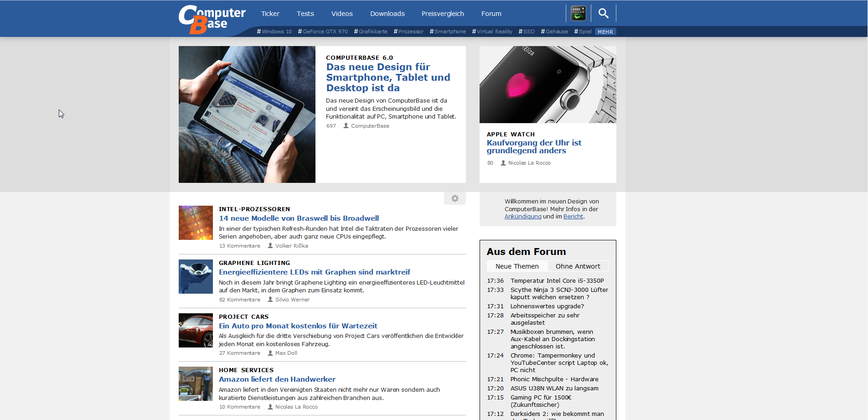Open forum thread Lohnenswertes upgrade?
The image size is (868, 420).
pos(547,306)
